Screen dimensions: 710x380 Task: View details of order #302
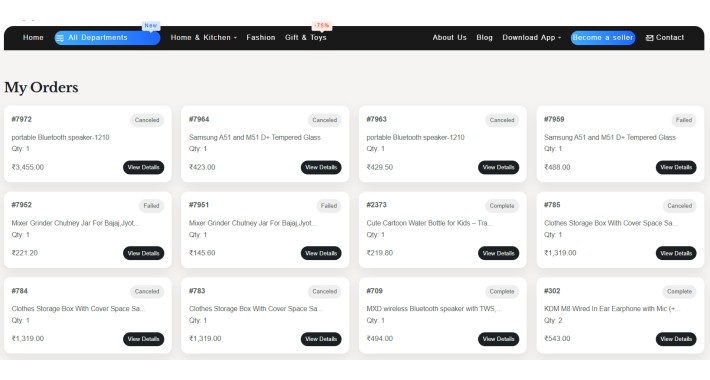coord(676,339)
